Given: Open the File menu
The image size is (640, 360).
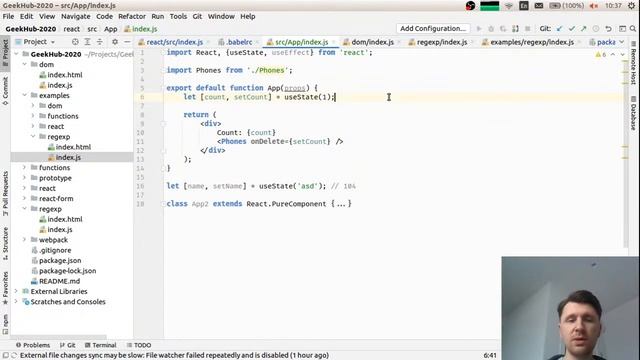Looking at the screenshot, I should [8, 16].
